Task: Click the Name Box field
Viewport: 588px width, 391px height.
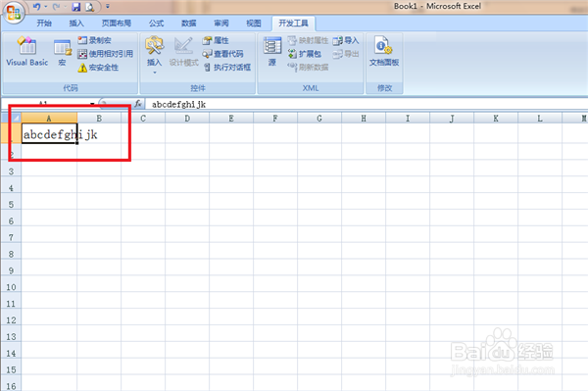Action: click(x=45, y=104)
